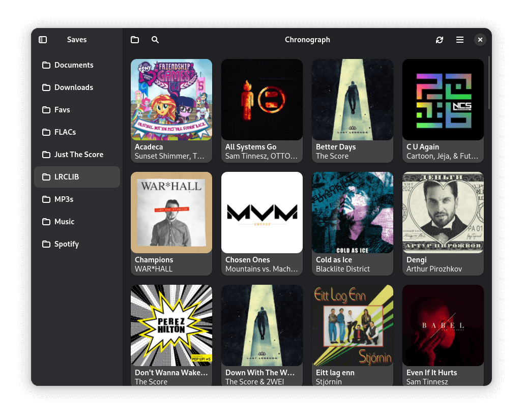The width and height of the screenshot is (523, 420).
Task: Click the All Systems Go title
Action: 251,147
